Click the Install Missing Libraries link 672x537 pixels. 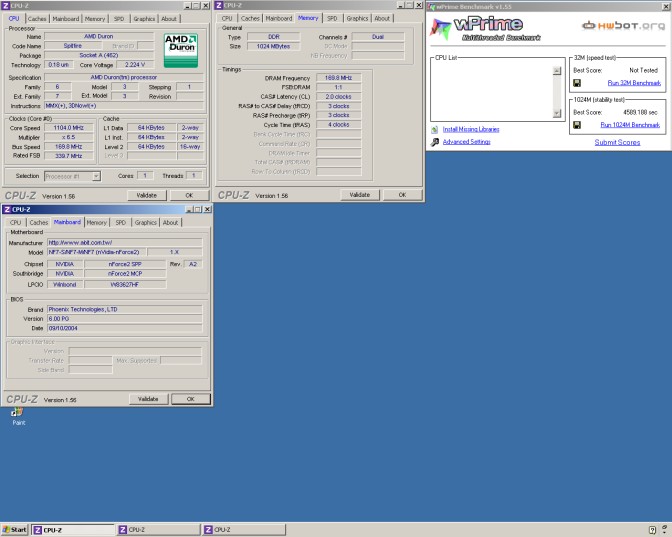point(471,129)
